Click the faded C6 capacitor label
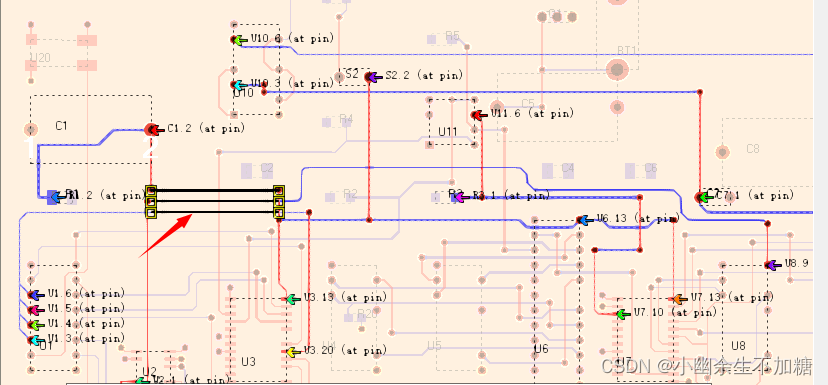 click(651, 168)
